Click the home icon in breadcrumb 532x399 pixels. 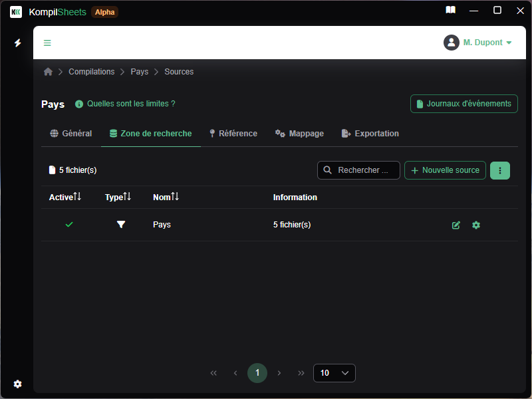(48, 72)
